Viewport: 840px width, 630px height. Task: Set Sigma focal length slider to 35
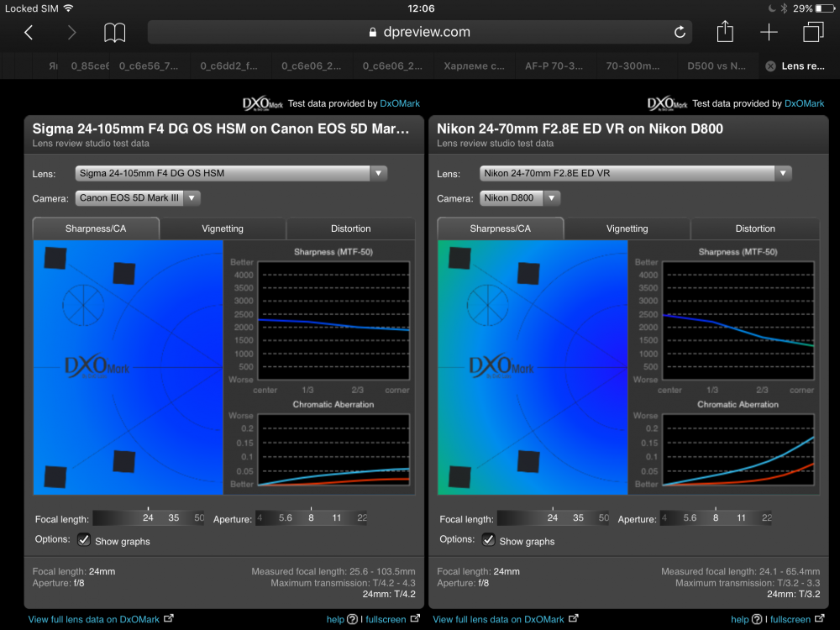click(174, 518)
